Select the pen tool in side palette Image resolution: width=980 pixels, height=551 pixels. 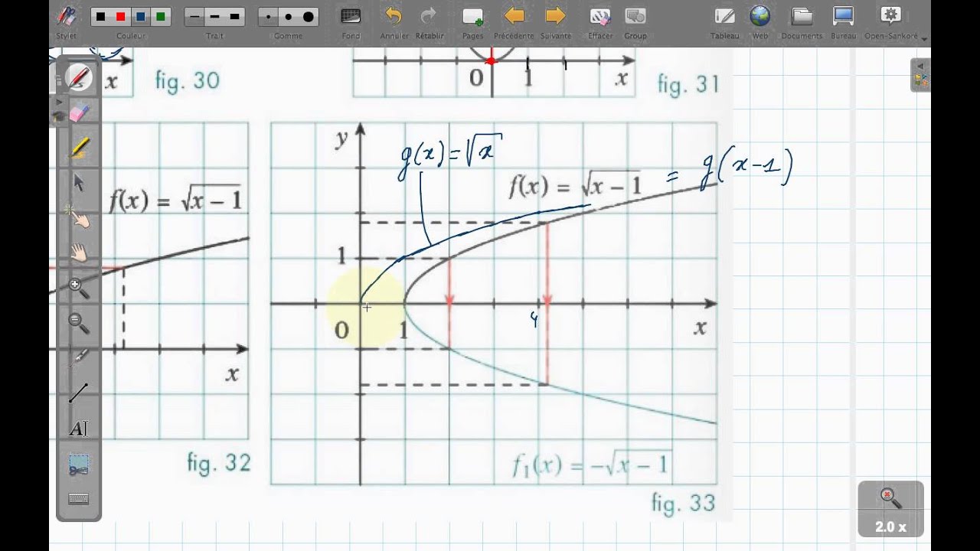tap(79, 77)
